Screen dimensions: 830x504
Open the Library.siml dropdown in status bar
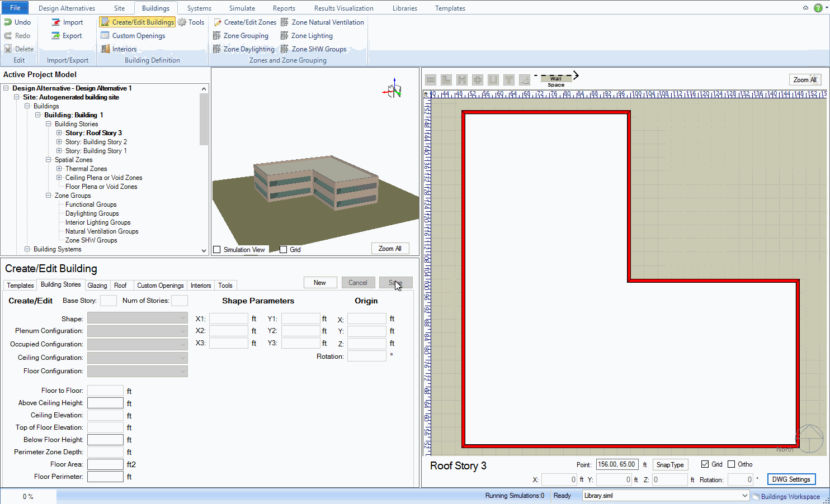pyautogui.click(x=744, y=496)
